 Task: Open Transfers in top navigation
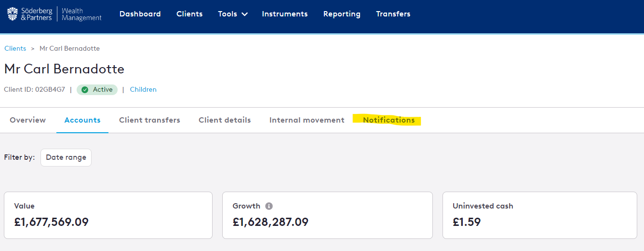tap(393, 14)
